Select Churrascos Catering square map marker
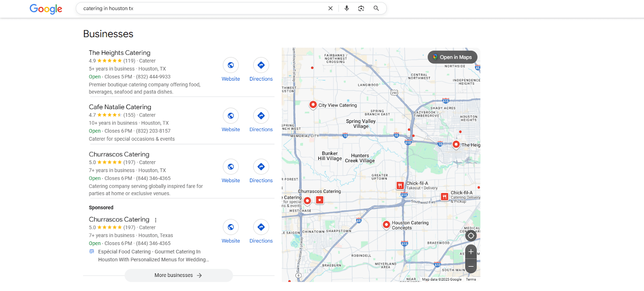This screenshot has height=291, width=644. coord(320,200)
